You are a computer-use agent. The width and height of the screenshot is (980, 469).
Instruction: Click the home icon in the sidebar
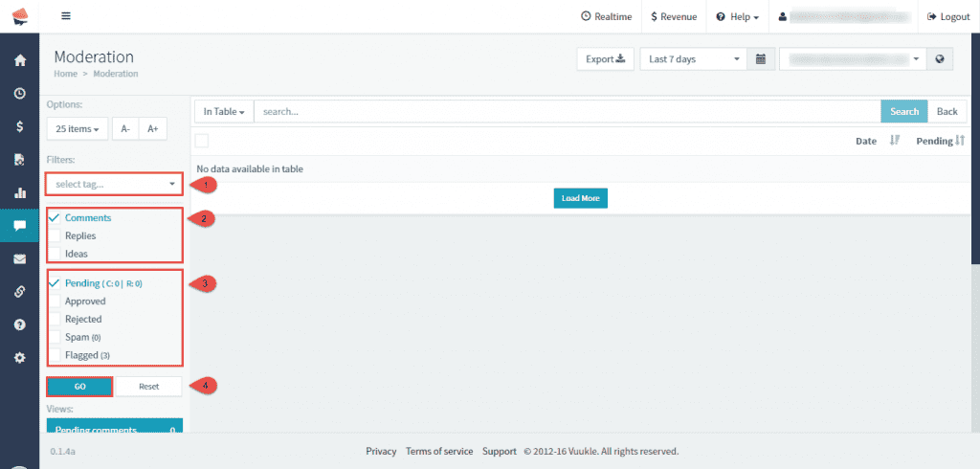coord(19,60)
